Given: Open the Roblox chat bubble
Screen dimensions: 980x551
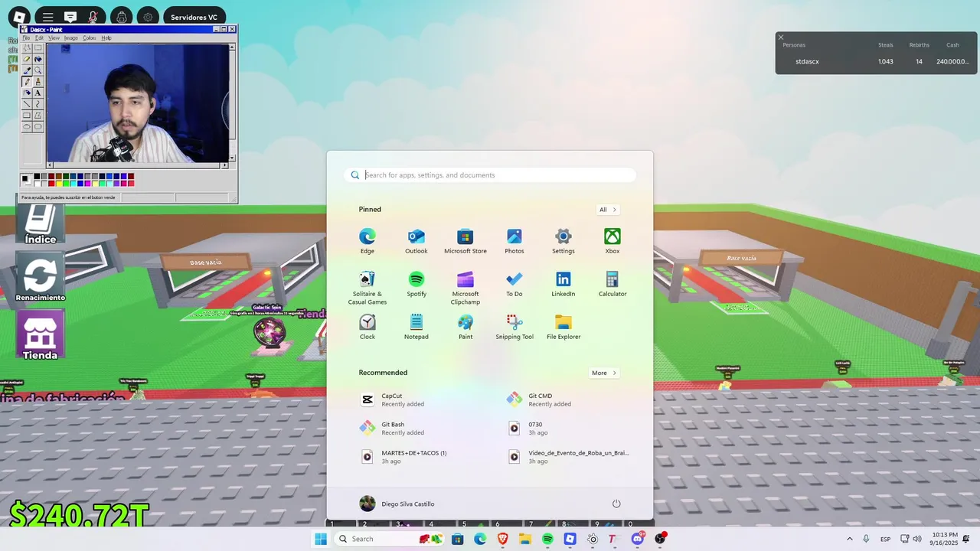Looking at the screenshot, I should [70, 17].
